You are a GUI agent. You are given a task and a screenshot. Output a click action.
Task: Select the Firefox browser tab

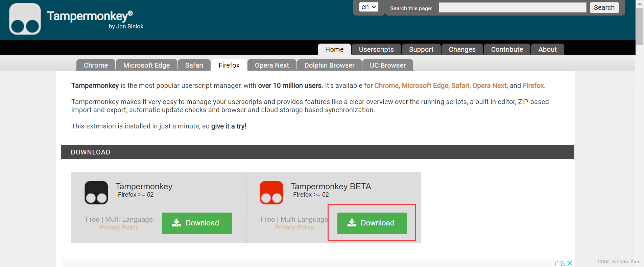pos(229,65)
